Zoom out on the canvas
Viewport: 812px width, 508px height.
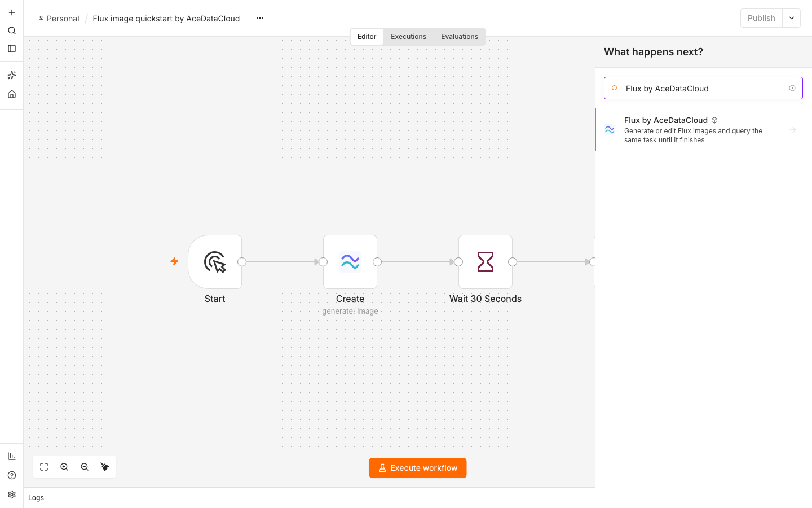tap(85, 467)
